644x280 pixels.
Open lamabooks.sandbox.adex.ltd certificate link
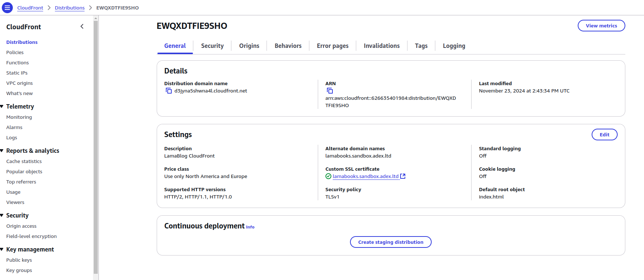pos(365,176)
